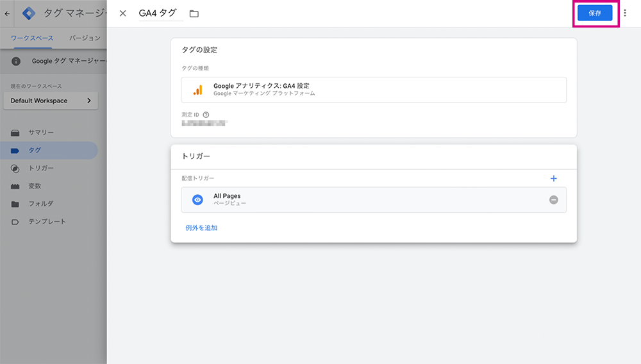Open サマリー in the sidebar
This screenshot has width=641, height=364.
coord(49,133)
